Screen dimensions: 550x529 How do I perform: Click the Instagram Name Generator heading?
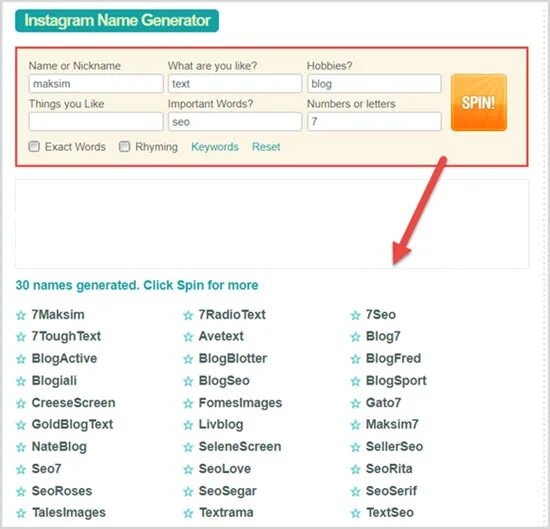tap(117, 20)
